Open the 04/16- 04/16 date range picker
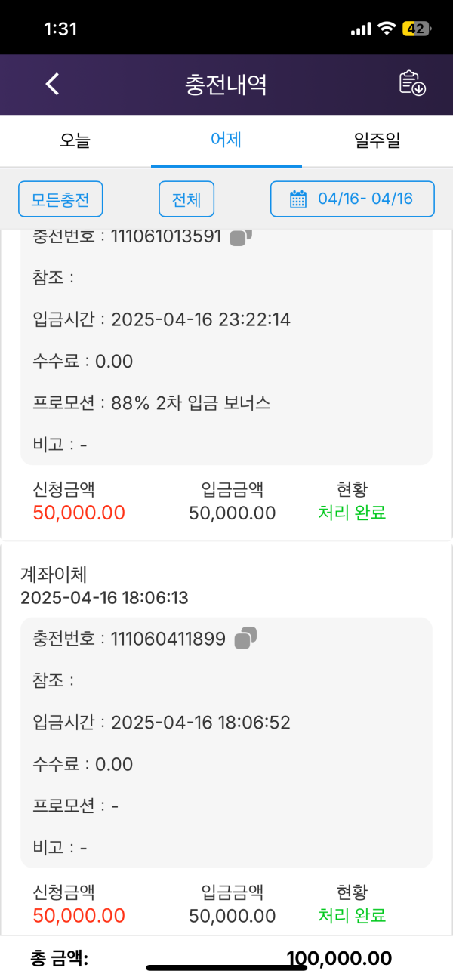This screenshot has width=453, height=980. click(353, 199)
